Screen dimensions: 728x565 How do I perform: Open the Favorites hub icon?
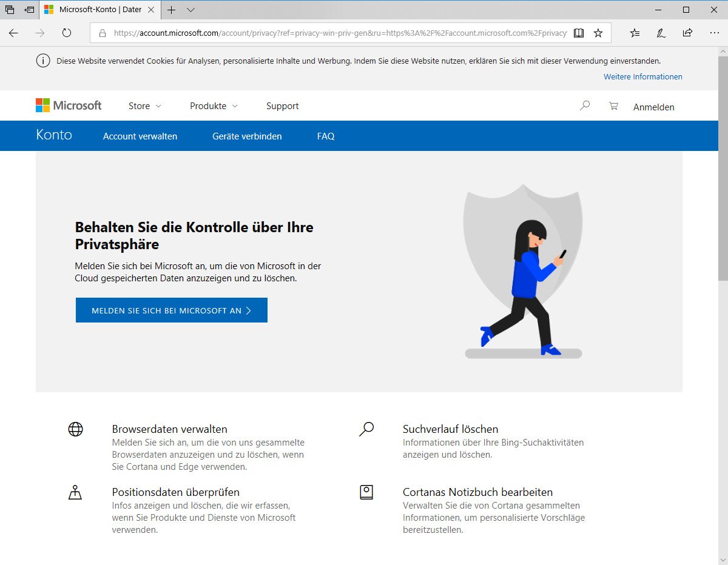635,33
